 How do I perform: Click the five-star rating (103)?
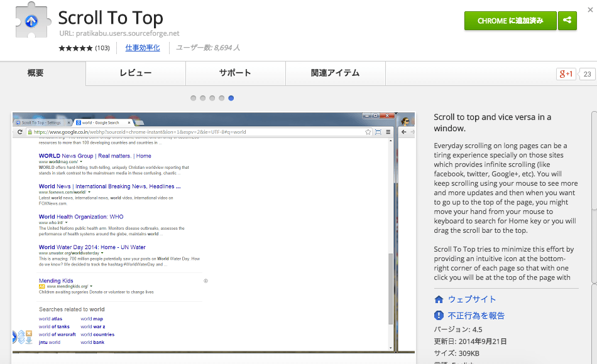pyautogui.click(x=84, y=48)
